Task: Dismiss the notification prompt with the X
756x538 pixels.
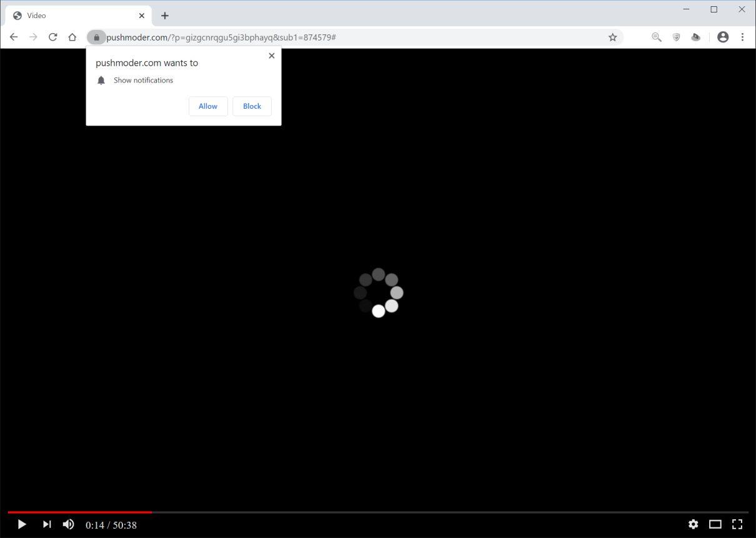Action: (x=272, y=56)
